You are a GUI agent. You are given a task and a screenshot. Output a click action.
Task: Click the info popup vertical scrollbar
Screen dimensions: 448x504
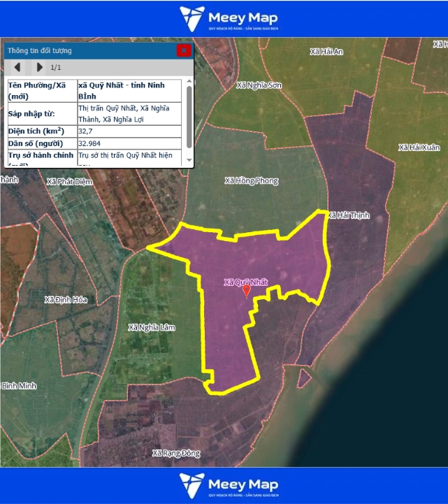coord(189,115)
